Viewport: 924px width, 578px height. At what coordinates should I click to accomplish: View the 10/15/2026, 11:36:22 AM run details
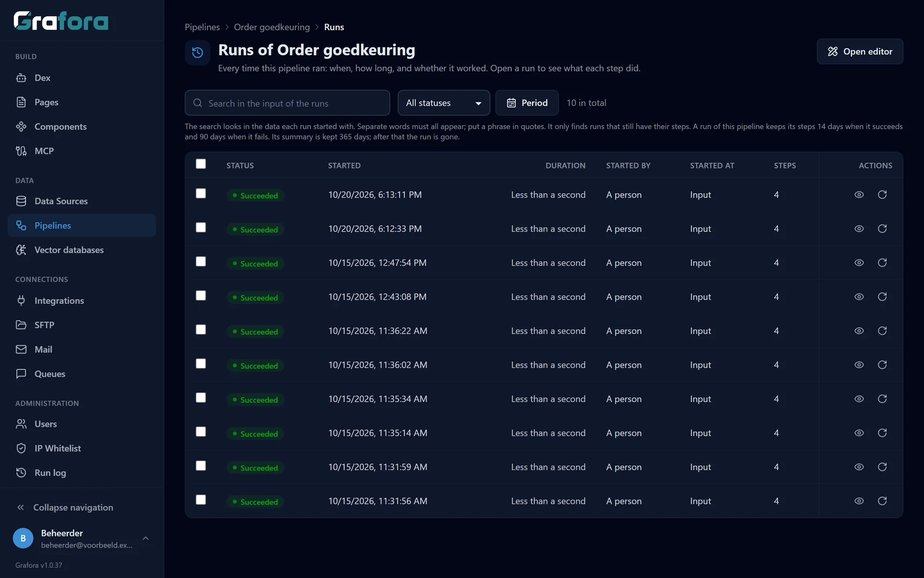pos(859,331)
